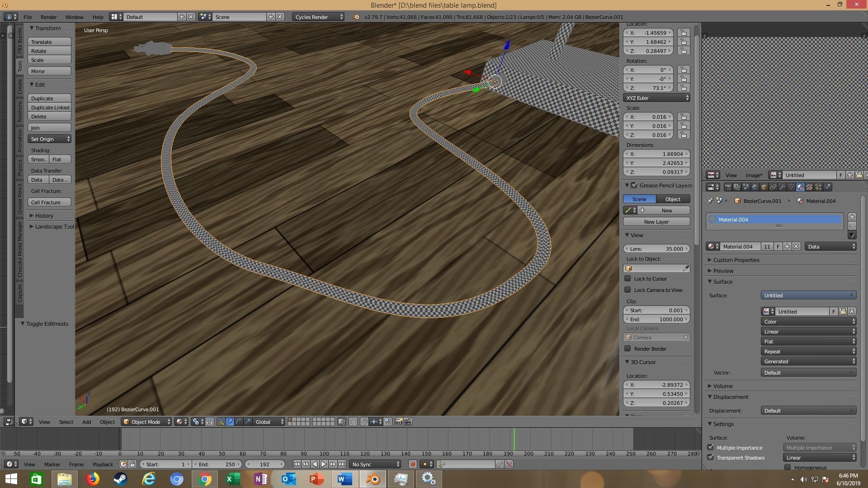Toggle the rotate manipulator icon in the 3D header
868x488 pixels.
pyautogui.click(x=239, y=422)
